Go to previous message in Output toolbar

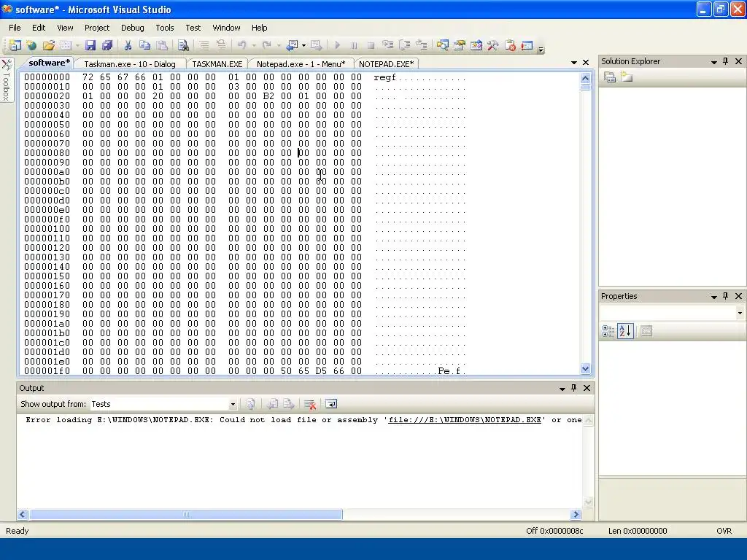click(x=272, y=404)
